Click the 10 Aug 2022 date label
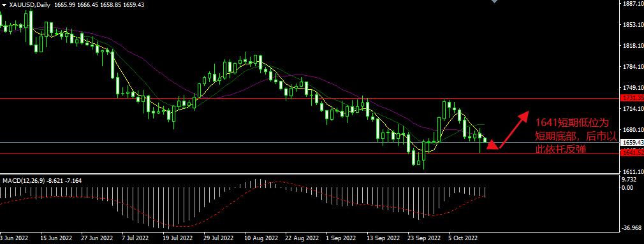 (x=261, y=238)
